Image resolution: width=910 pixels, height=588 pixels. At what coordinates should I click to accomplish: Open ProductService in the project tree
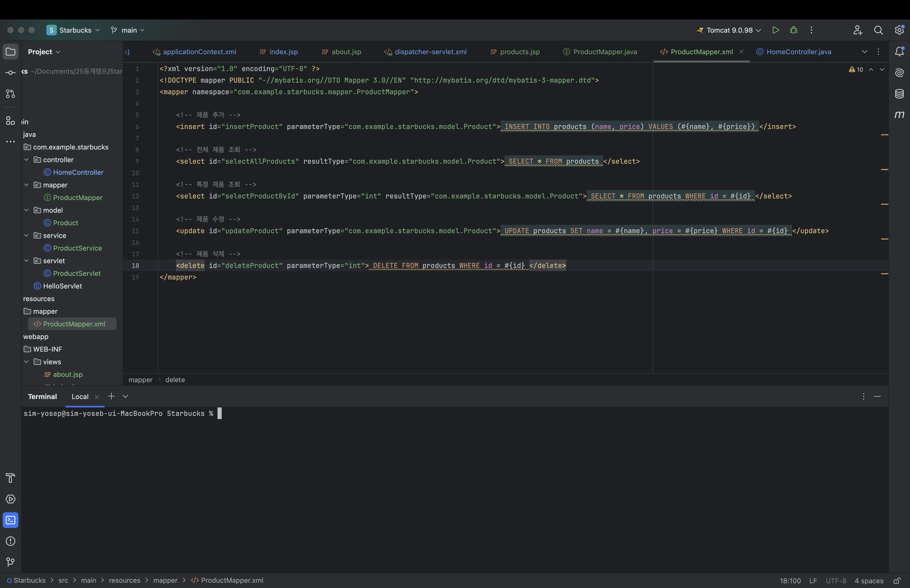[77, 248]
